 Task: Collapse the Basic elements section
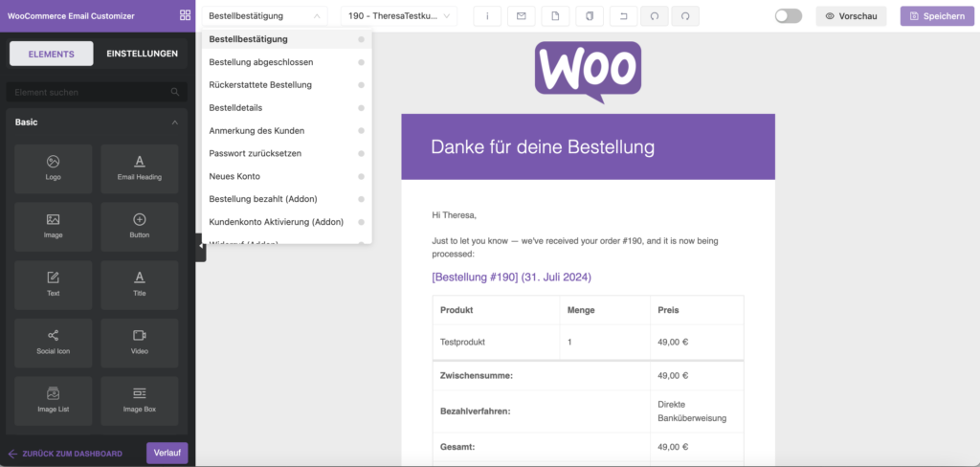175,122
